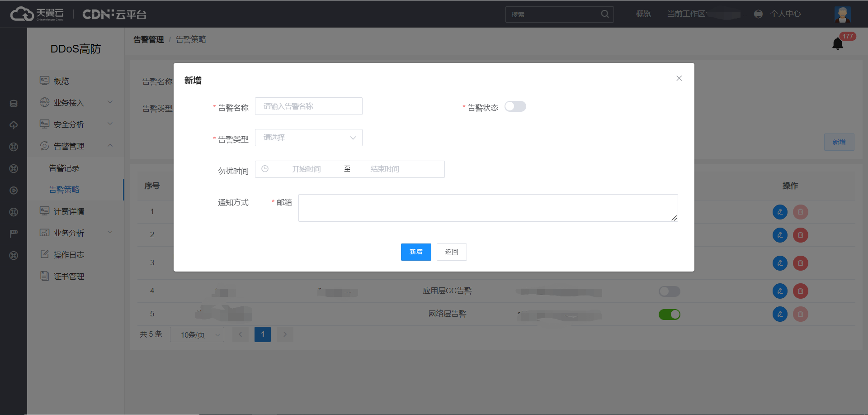Expand the 业务接入 sidebar menu
Screen dimensions: 868x415
pos(75,103)
